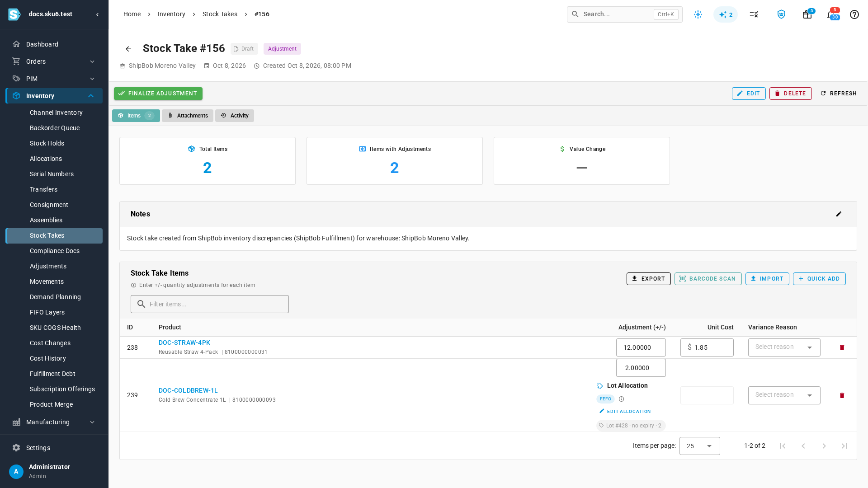Click the Administrator avatar icon
868x488 pixels.
click(x=16, y=472)
